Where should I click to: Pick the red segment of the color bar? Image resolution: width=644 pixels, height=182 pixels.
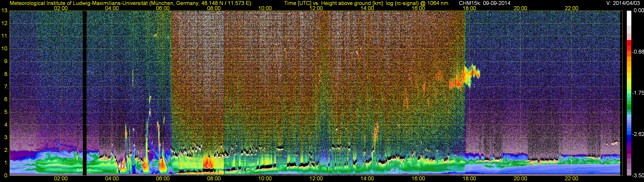(629, 45)
